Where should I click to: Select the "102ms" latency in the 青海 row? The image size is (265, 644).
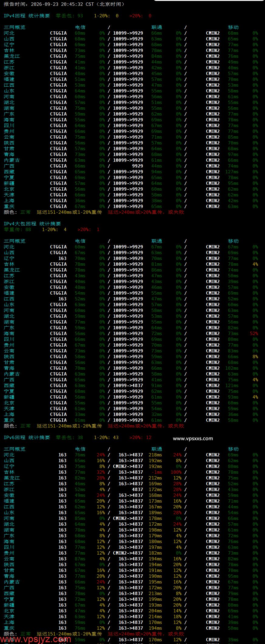click(232, 368)
